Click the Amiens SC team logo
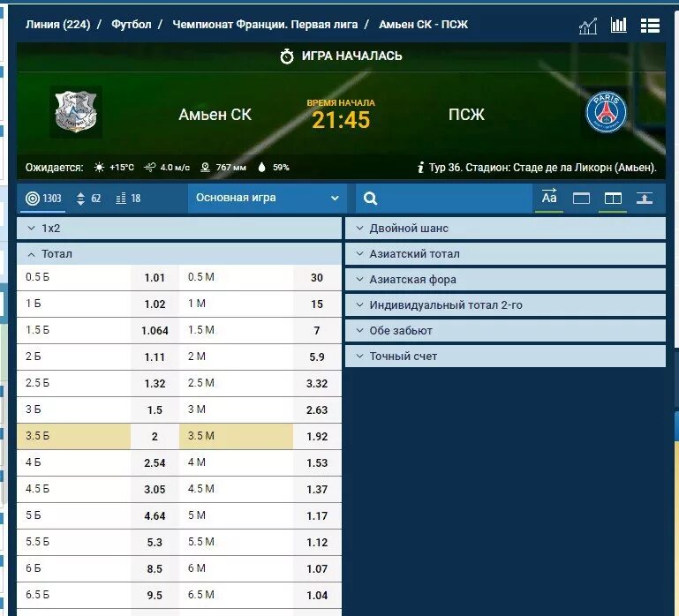 pos(76,112)
